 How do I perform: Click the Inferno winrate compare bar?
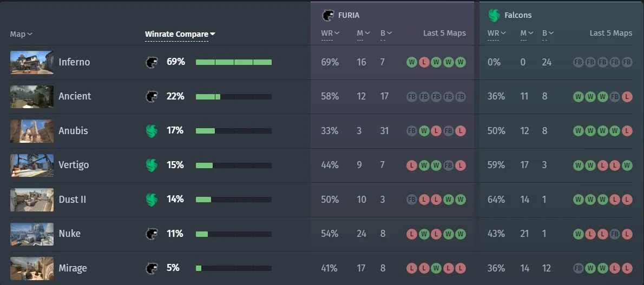234,62
